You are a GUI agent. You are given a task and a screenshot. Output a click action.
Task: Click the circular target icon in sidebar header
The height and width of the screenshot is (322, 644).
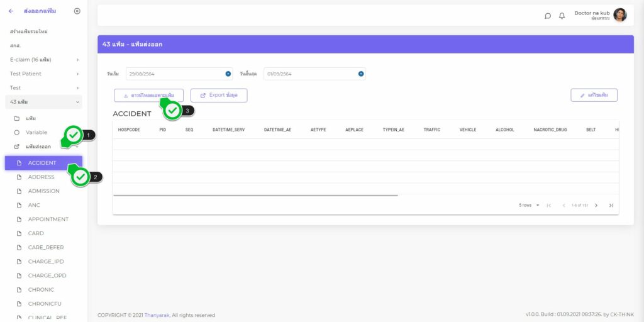point(77,11)
